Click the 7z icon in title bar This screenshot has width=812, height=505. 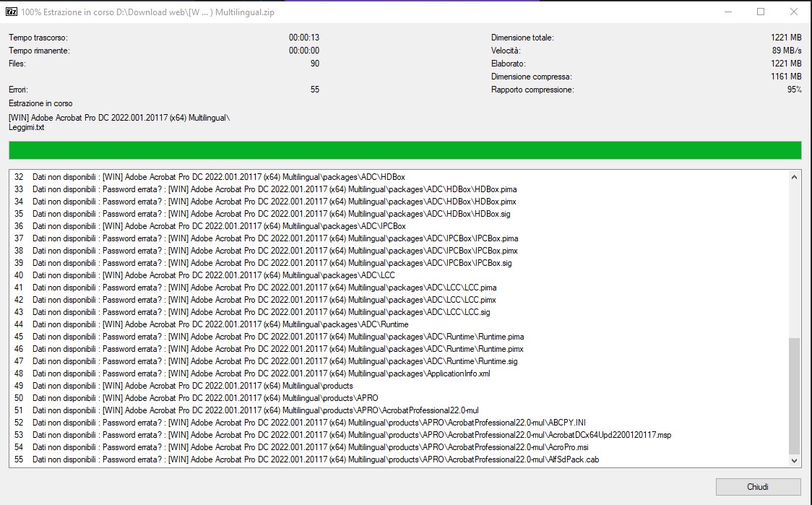[x=11, y=12]
